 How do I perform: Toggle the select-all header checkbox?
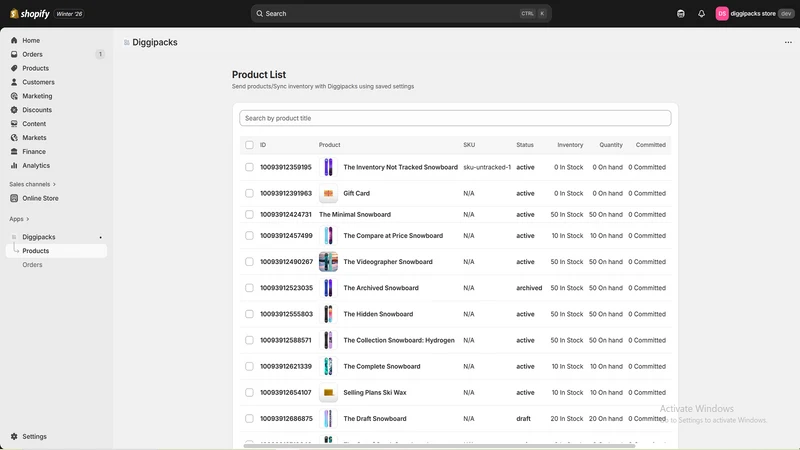249,145
